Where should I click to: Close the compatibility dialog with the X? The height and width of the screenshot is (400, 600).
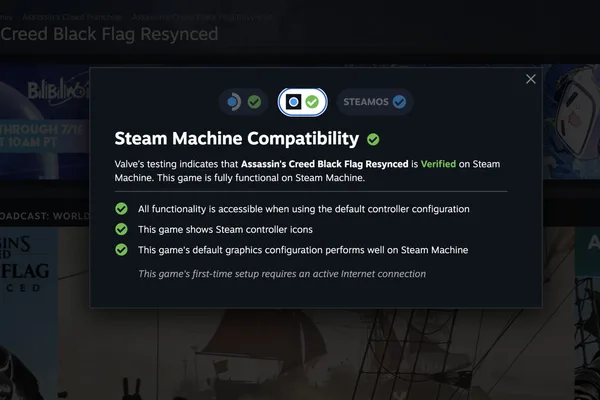click(530, 79)
